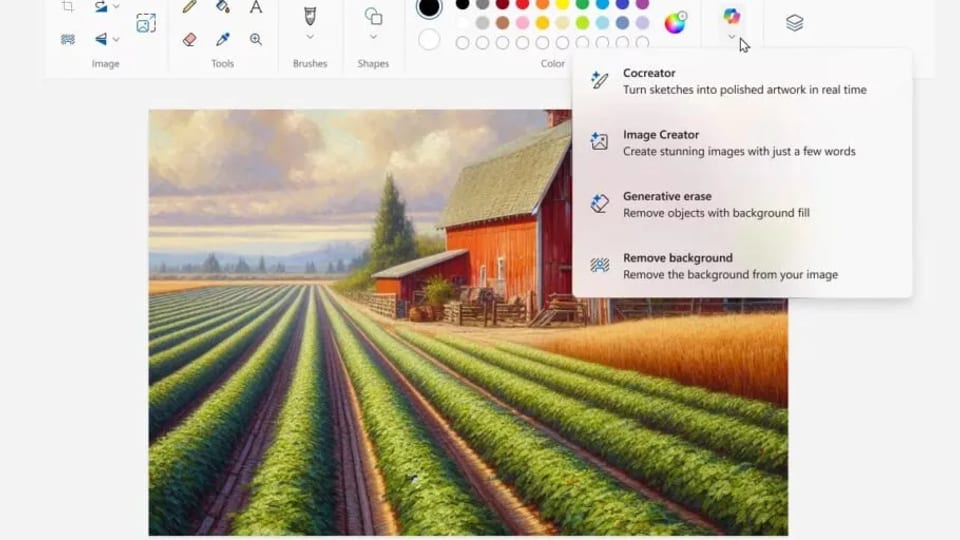Image resolution: width=960 pixels, height=540 pixels.
Task: Select Color 1 black swatch
Action: pos(429,7)
